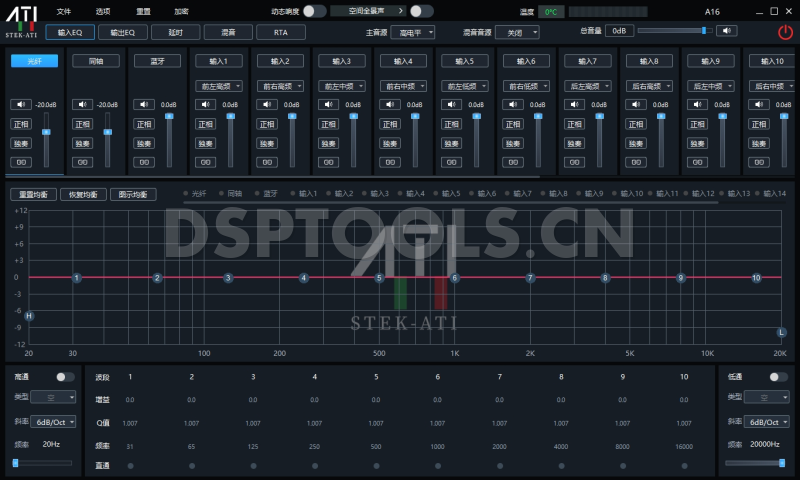
Task: Switch to the RTA tab
Action: click(281, 32)
